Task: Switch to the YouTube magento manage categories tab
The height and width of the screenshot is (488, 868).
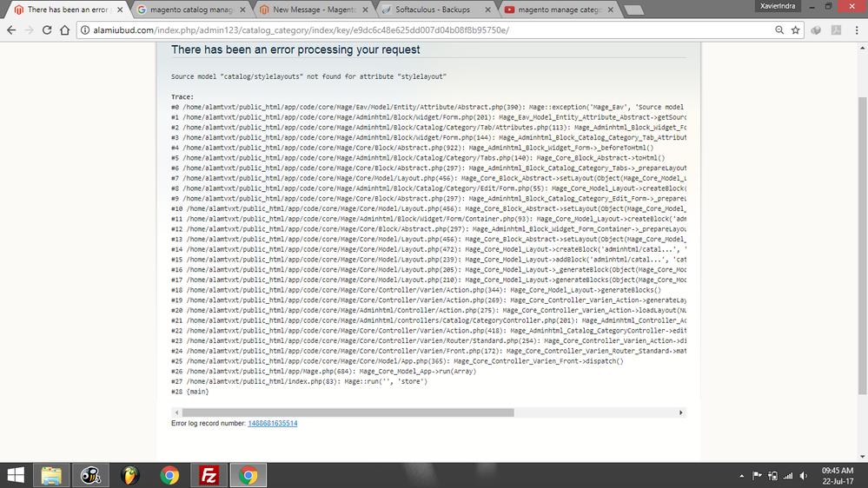Action: point(556,10)
